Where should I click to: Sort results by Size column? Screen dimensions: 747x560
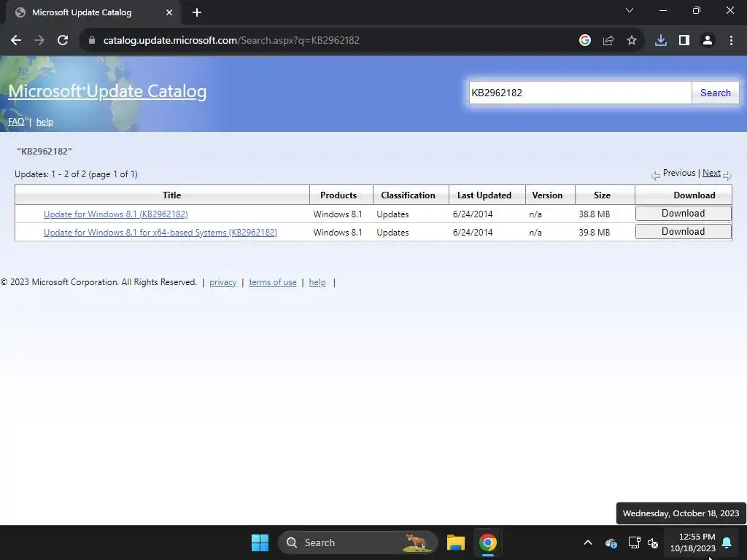[x=602, y=195]
